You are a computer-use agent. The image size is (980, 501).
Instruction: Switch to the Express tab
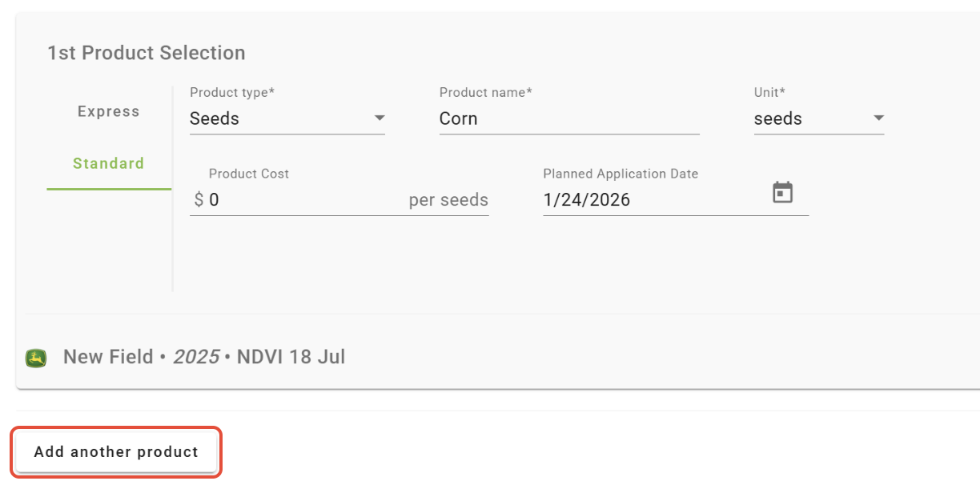[x=109, y=111]
